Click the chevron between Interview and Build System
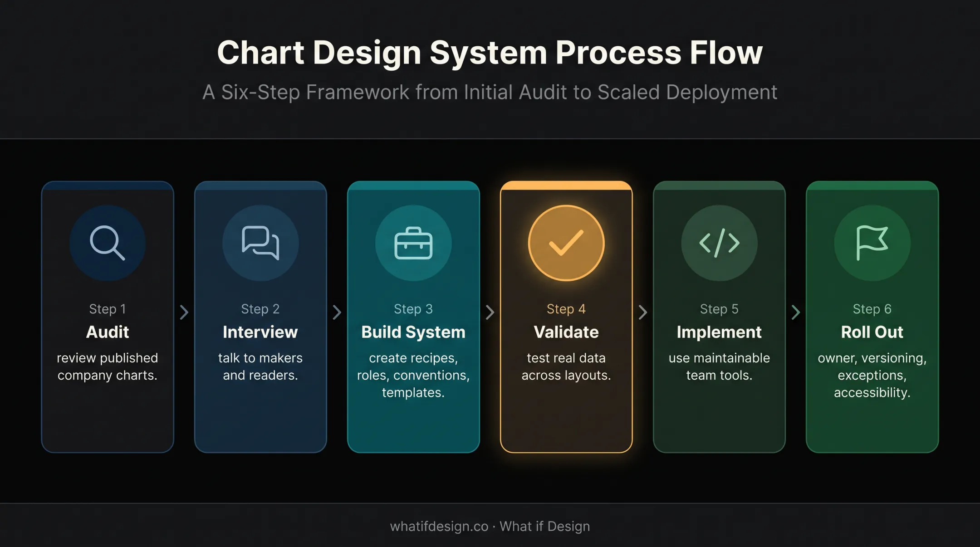This screenshot has width=980, height=547. pos(337,312)
